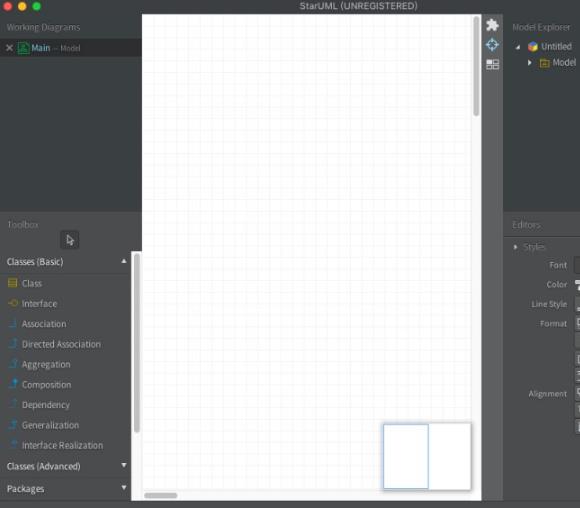The width and height of the screenshot is (580, 508).
Task: Open the Main — Model diagram entry
Action: (71, 48)
